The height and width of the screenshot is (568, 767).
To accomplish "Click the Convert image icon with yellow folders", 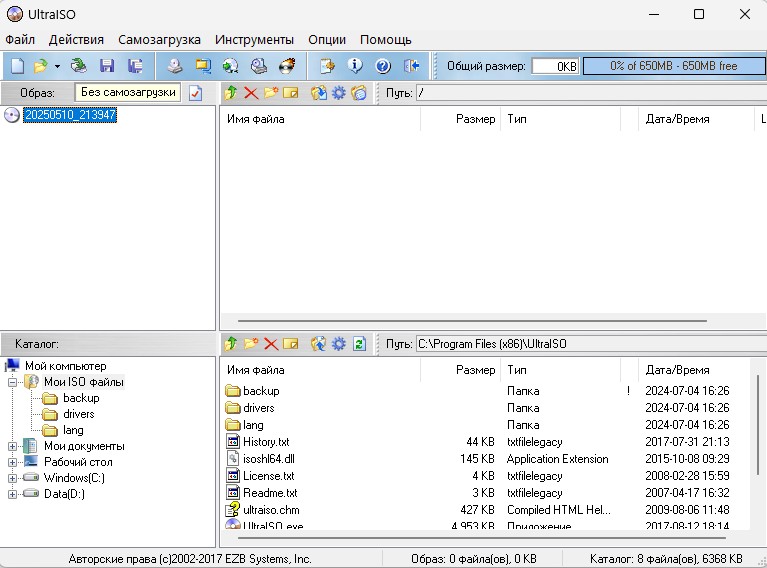I will coord(203,66).
